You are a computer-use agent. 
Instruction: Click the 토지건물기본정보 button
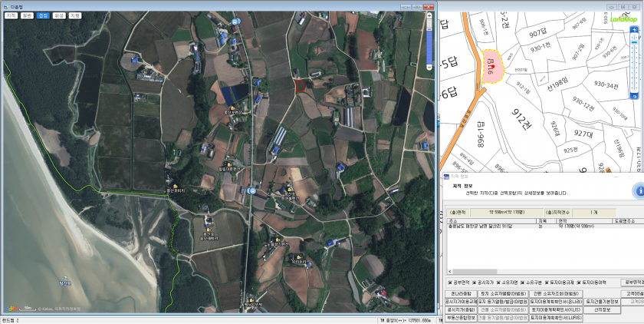602,302
